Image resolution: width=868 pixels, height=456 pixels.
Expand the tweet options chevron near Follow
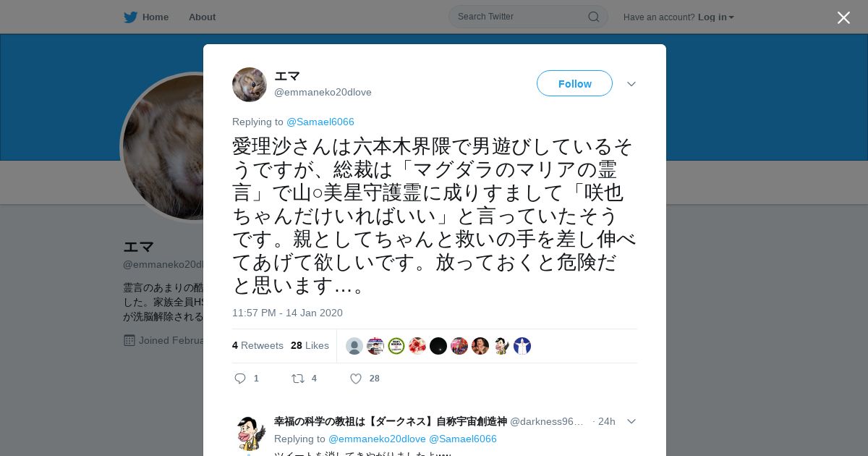pos(631,84)
